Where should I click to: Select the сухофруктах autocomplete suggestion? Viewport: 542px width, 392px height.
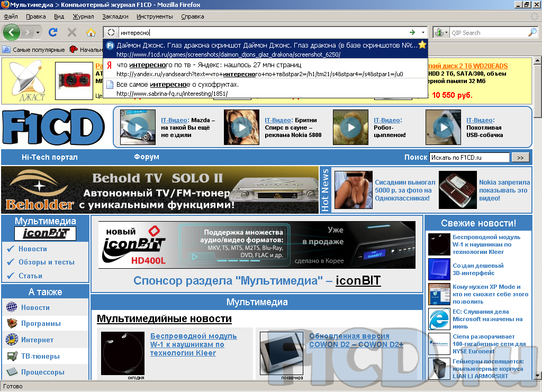(x=266, y=88)
